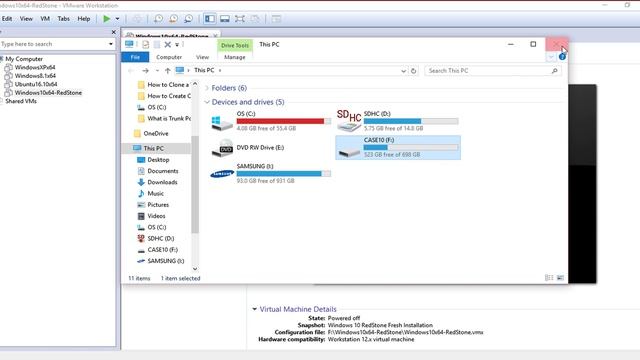Image resolution: width=640 pixels, height=360 pixels.
Task: Open the power options dropdown arrow beside play
Action: [117, 19]
